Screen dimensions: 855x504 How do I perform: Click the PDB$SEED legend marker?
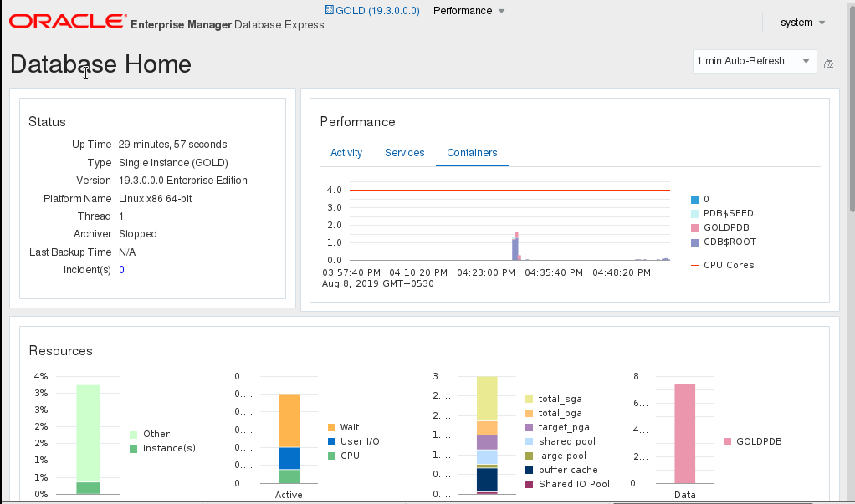click(x=695, y=214)
